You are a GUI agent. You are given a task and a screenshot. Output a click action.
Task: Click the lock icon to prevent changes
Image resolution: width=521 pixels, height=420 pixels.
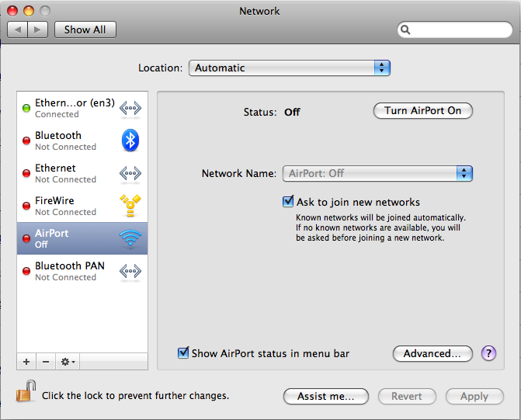pyautogui.click(x=26, y=391)
